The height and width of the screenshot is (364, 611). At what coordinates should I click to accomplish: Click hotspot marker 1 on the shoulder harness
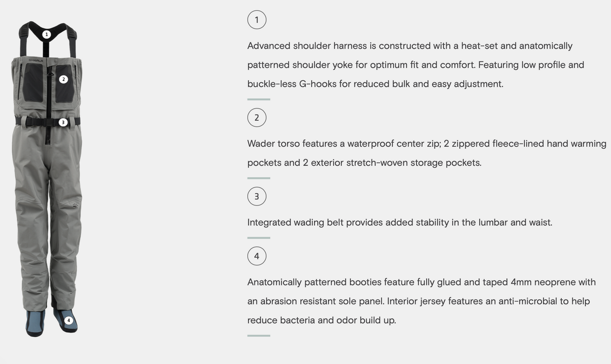[x=47, y=34]
